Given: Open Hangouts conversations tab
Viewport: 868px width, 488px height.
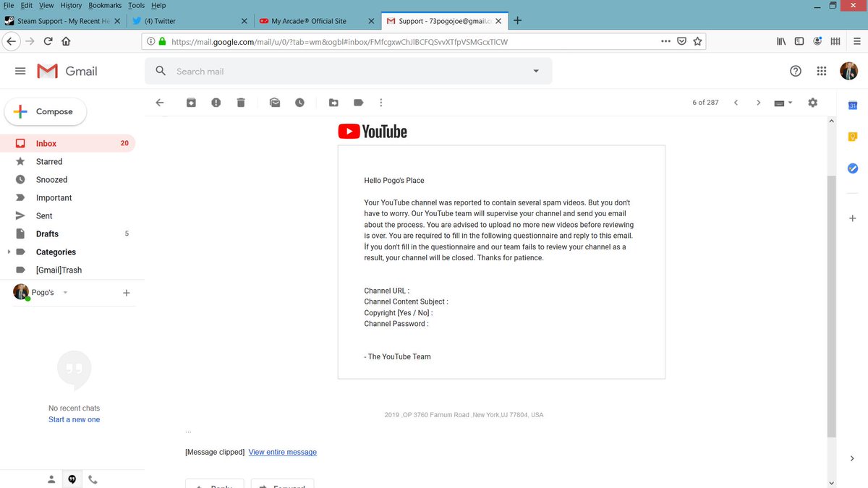Looking at the screenshot, I should [x=72, y=479].
